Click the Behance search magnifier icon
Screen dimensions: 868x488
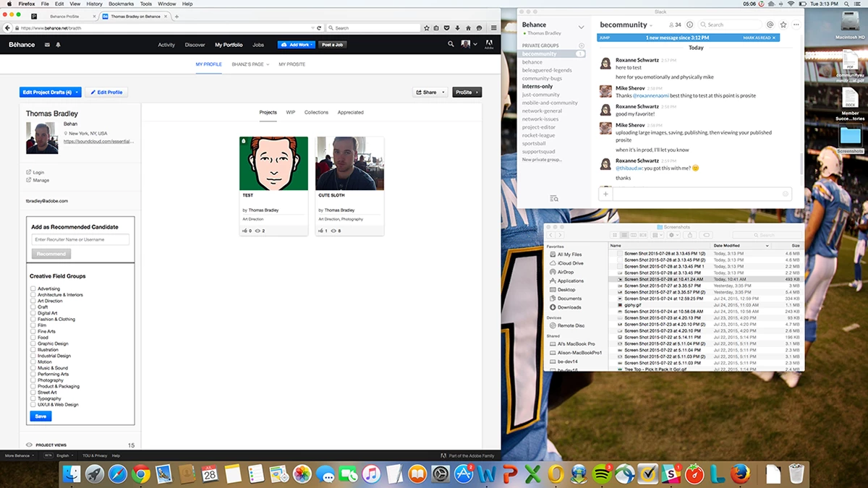(451, 44)
